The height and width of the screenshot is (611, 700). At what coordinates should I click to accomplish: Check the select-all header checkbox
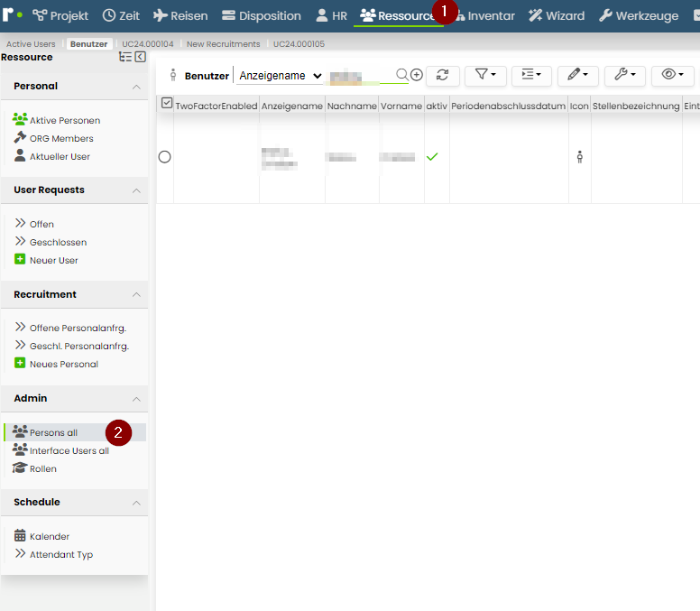coord(167,103)
